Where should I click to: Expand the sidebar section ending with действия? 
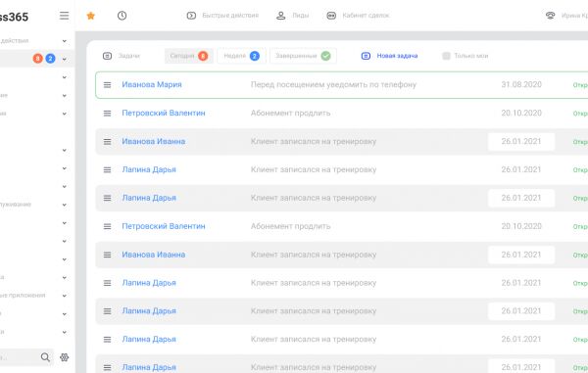pos(64,41)
